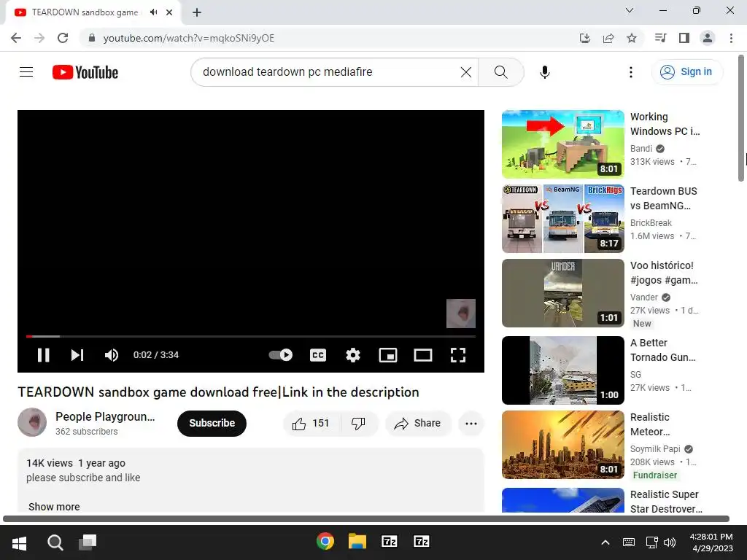Open Chrome side panel
The image size is (747, 560).
(684, 38)
